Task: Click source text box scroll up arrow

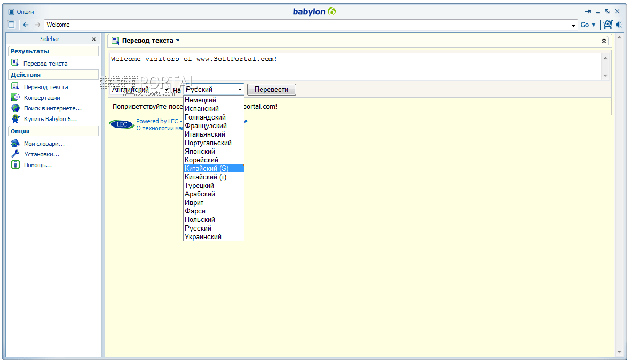Action: click(x=605, y=58)
